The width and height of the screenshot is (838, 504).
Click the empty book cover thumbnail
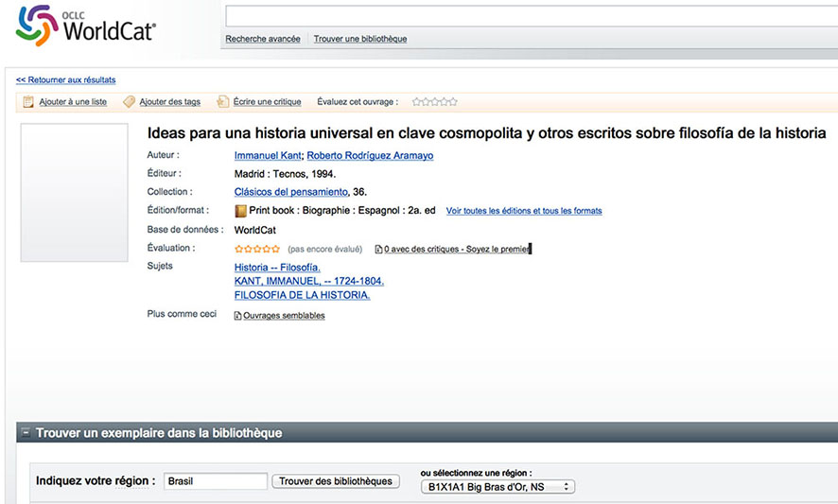75,192
